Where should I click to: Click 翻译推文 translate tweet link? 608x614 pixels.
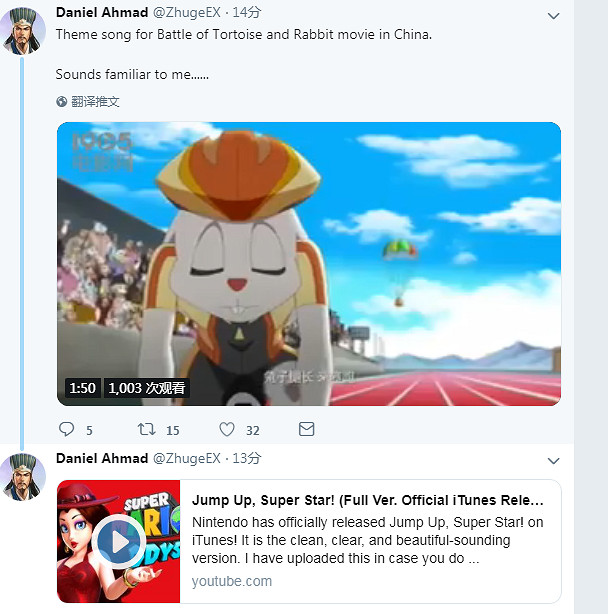click(95, 102)
